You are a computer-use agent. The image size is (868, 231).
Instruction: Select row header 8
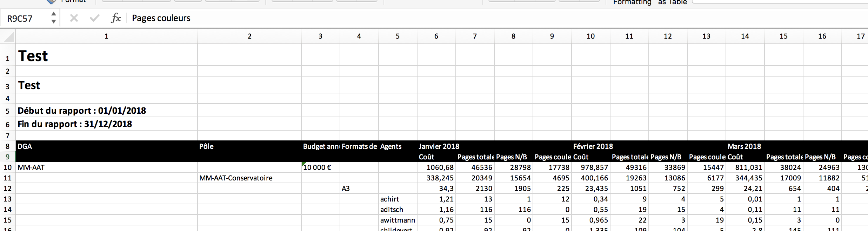point(7,146)
